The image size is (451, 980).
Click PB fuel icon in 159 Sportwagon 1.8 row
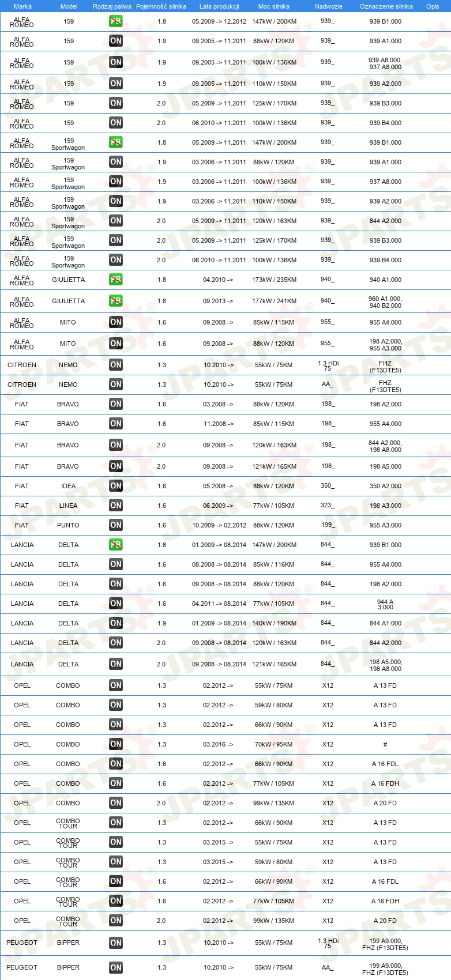click(116, 142)
